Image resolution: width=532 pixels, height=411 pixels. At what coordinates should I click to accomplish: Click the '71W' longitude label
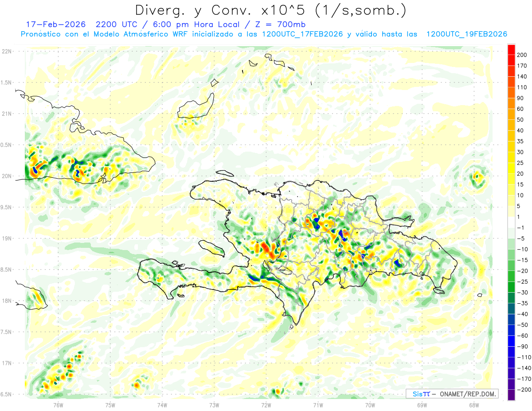[318, 405]
